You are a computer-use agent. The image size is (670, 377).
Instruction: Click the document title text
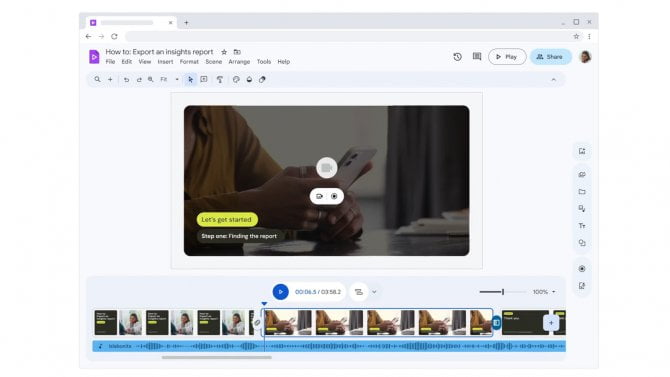(x=159, y=52)
